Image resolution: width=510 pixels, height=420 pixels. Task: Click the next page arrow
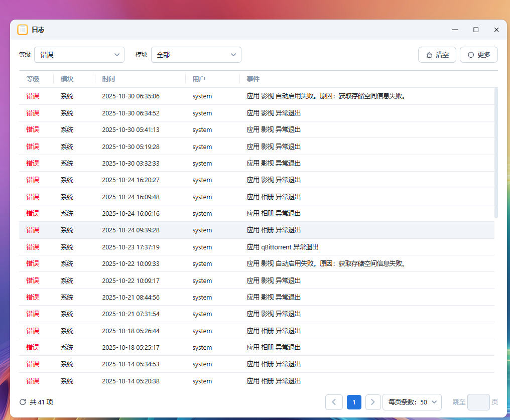pyautogui.click(x=373, y=402)
